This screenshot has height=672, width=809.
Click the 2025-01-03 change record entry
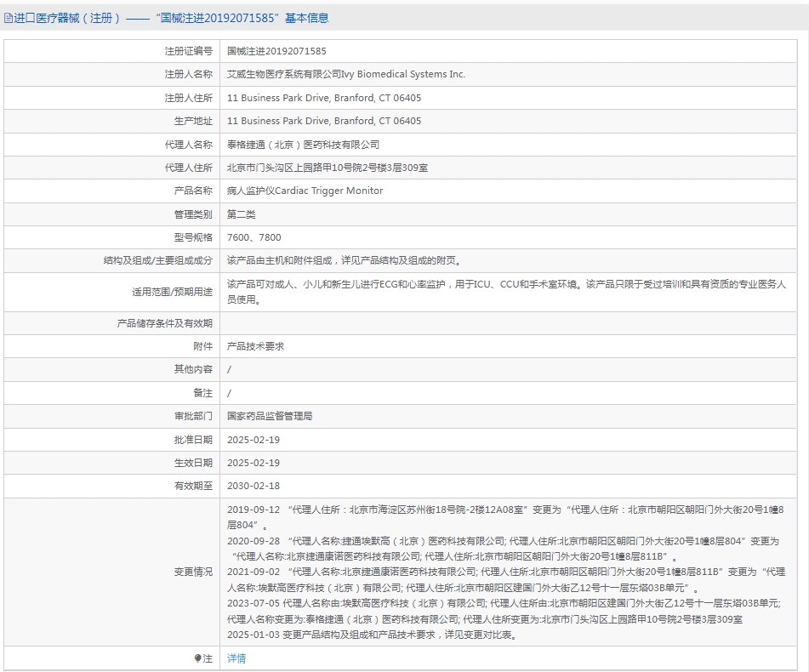point(372,635)
